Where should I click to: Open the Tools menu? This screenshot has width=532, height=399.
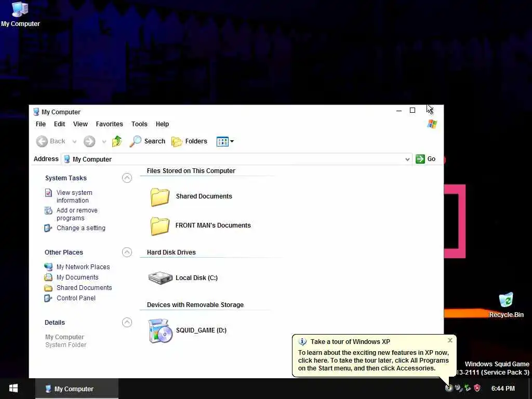(x=139, y=124)
